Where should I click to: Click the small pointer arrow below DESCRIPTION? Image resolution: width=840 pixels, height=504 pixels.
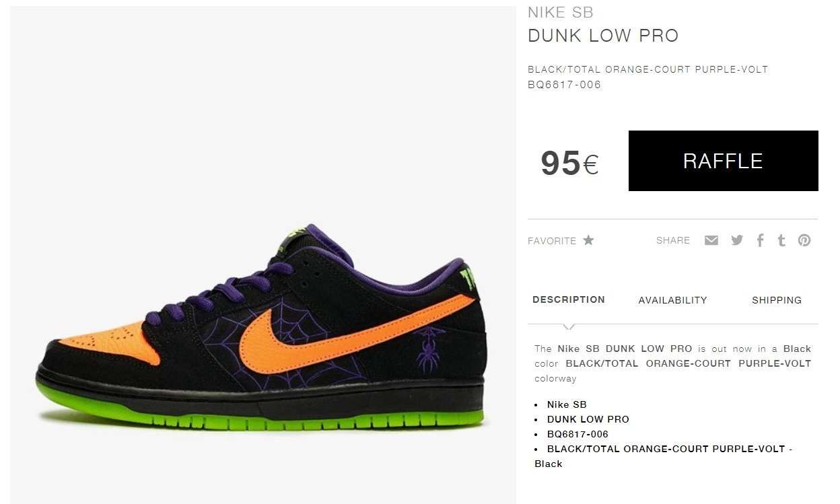point(569,327)
